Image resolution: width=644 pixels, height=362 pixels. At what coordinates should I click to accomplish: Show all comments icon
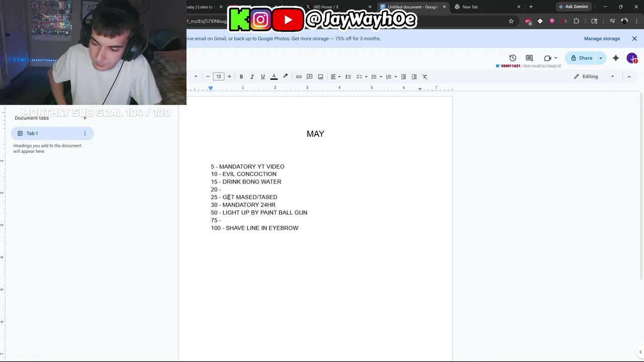(x=529, y=58)
